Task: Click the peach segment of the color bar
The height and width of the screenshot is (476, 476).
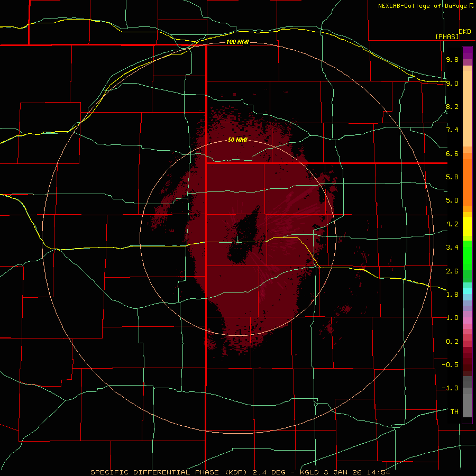Action: 467,106
